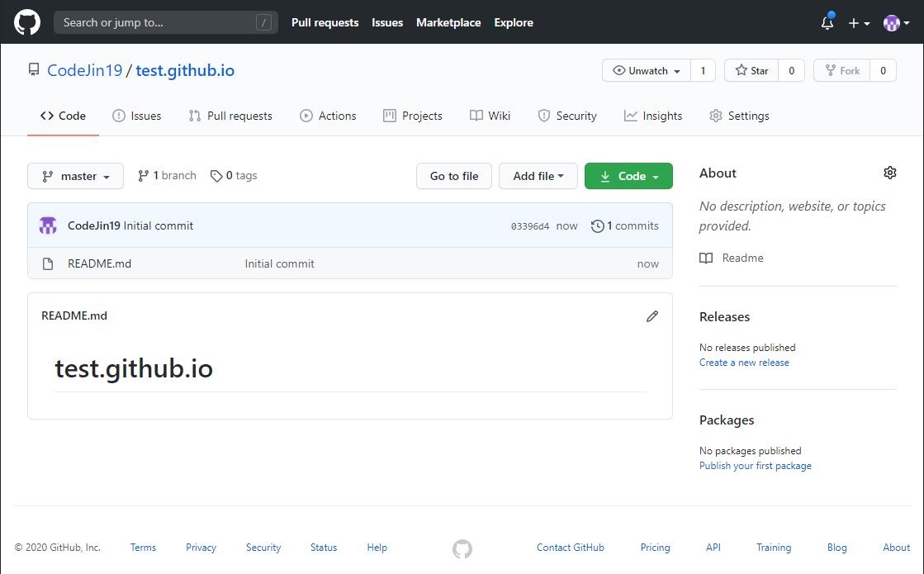This screenshot has height=574, width=924.
Task: Click Publish your first package
Action: click(755, 466)
